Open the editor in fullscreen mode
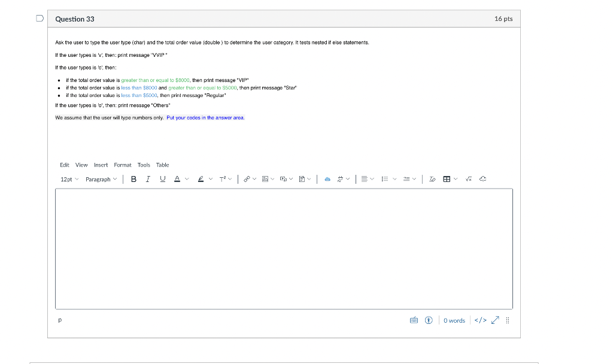Image resolution: width=613 pixels, height=364 pixels. pos(494,320)
